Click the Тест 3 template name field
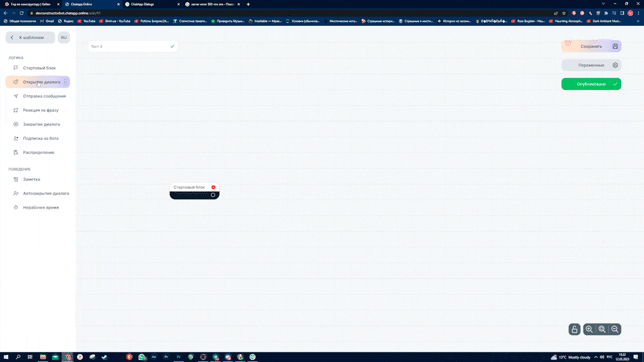Image resolution: width=644 pixels, height=362 pixels. (x=128, y=46)
